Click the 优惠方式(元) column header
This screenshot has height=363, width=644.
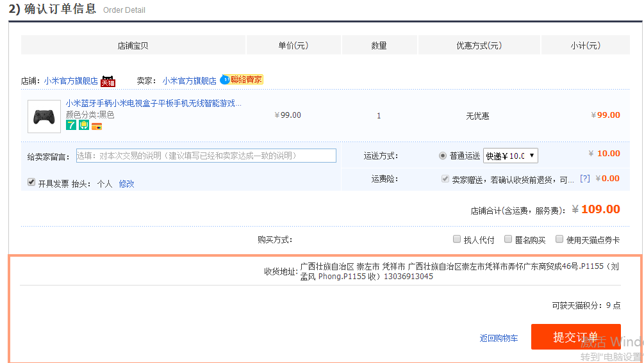[479, 45]
